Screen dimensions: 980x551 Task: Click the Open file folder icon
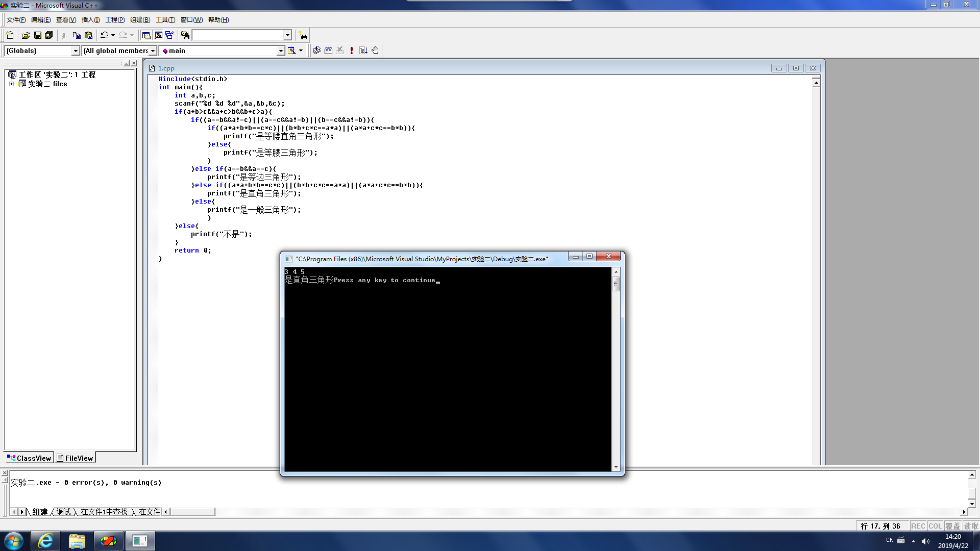26,35
